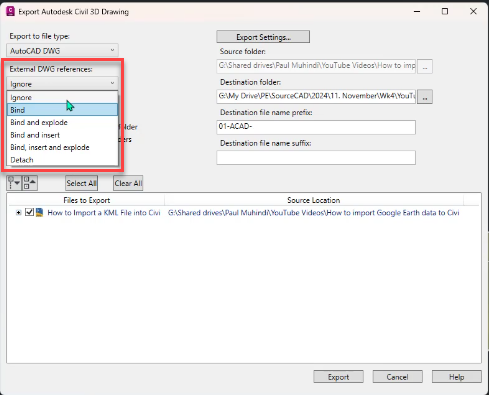
Task: Minimize the Export dialog window
Action: pyautogui.click(x=417, y=11)
